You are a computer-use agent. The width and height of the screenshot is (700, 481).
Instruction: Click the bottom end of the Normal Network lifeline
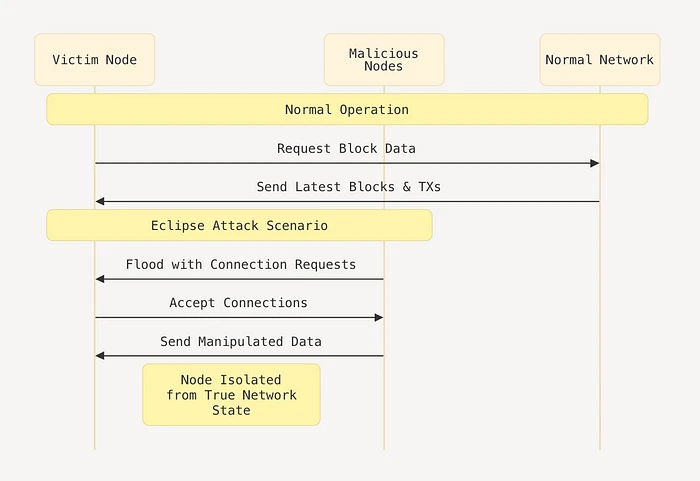click(x=600, y=446)
